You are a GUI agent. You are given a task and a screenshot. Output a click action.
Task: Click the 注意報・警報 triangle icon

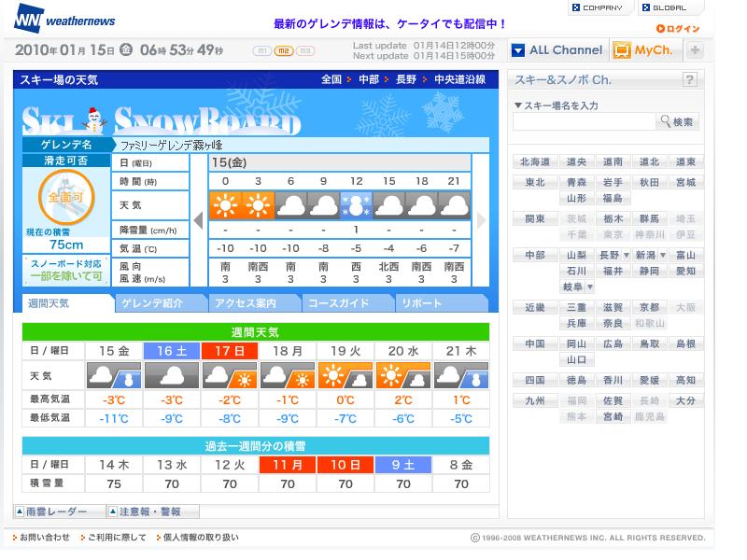click(113, 511)
